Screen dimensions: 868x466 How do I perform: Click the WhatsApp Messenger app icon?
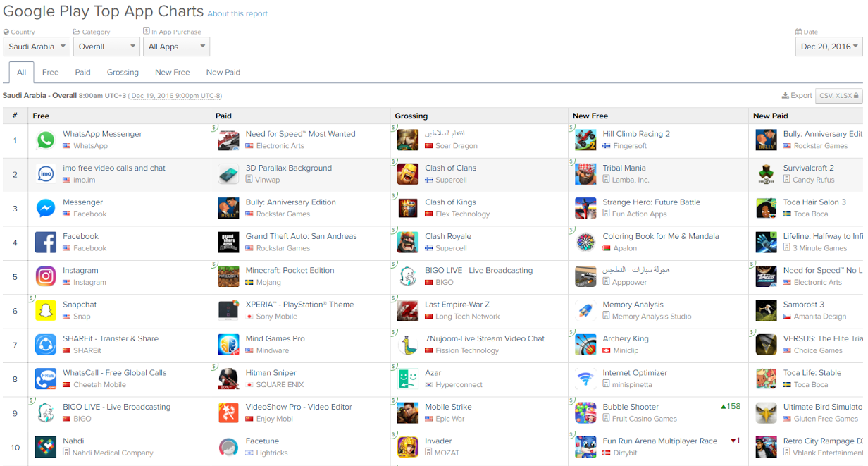click(x=46, y=140)
